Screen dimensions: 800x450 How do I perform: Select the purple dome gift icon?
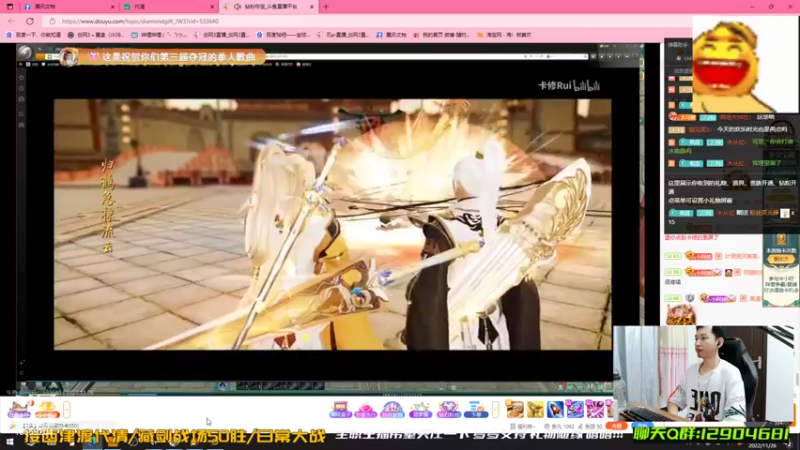point(392,409)
